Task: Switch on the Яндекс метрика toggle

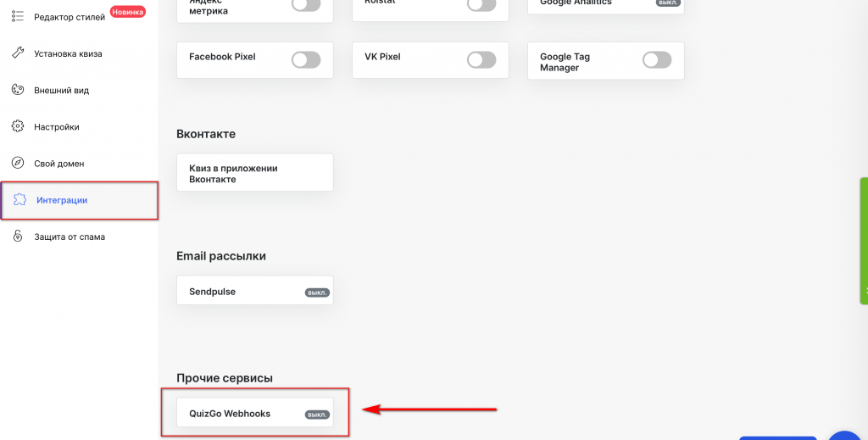Action: [x=306, y=3]
